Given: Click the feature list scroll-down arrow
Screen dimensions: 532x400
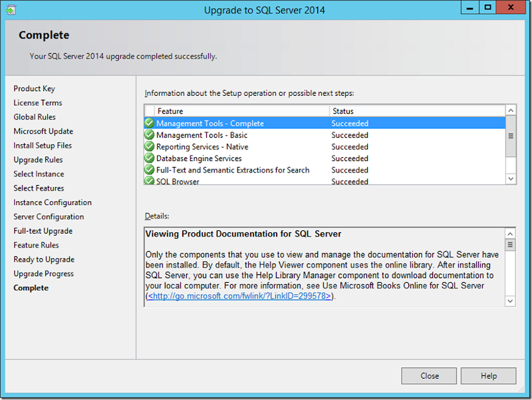Looking at the screenshot, I should pos(511,178).
